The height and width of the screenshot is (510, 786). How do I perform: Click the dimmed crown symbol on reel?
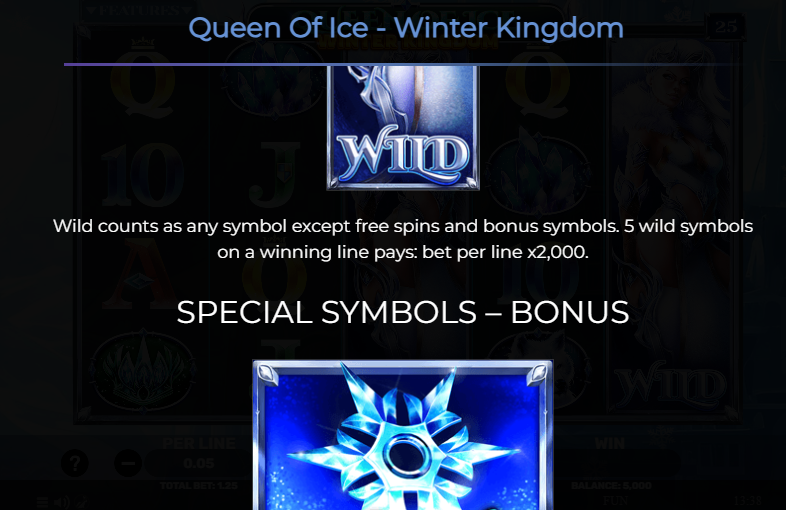tap(144, 370)
